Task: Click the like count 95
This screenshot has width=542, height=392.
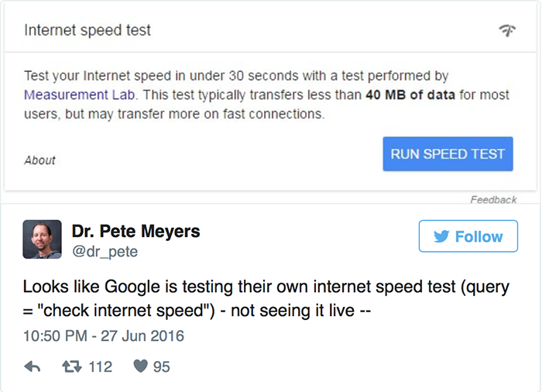Action: point(161,366)
